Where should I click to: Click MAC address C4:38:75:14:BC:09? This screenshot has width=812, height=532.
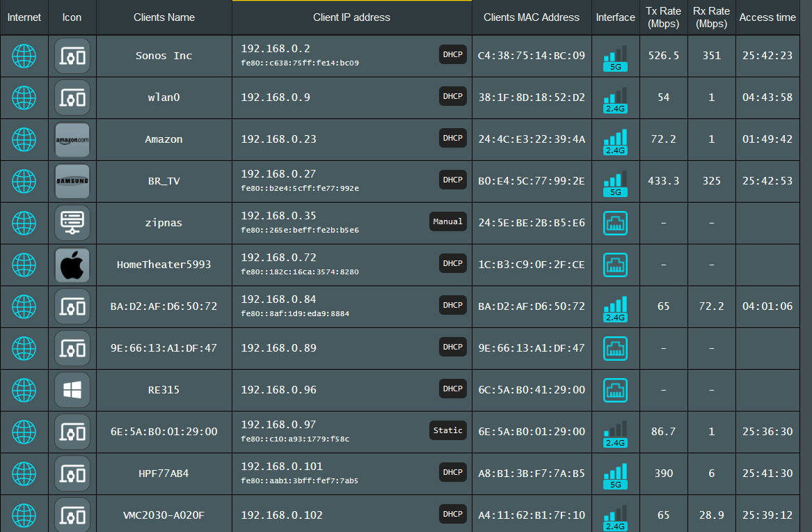pos(532,56)
